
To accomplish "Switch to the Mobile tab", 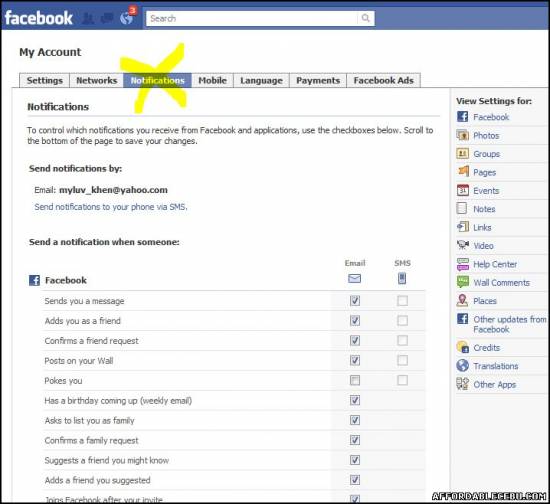I will coord(213,80).
